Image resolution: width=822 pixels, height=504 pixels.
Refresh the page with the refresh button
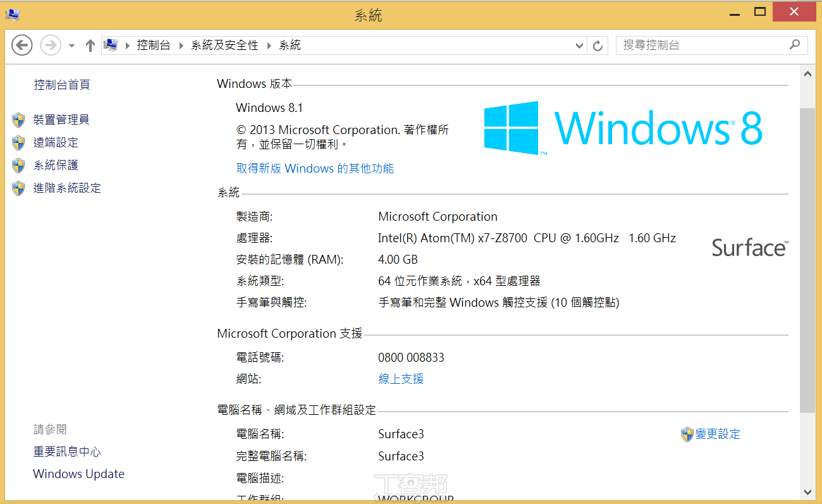pyautogui.click(x=598, y=46)
